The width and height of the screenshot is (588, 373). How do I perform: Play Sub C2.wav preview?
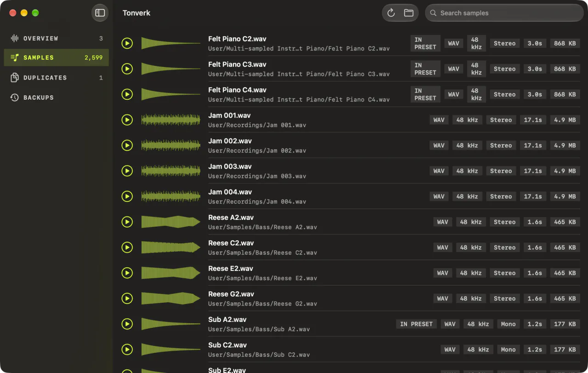coord(127,350)
